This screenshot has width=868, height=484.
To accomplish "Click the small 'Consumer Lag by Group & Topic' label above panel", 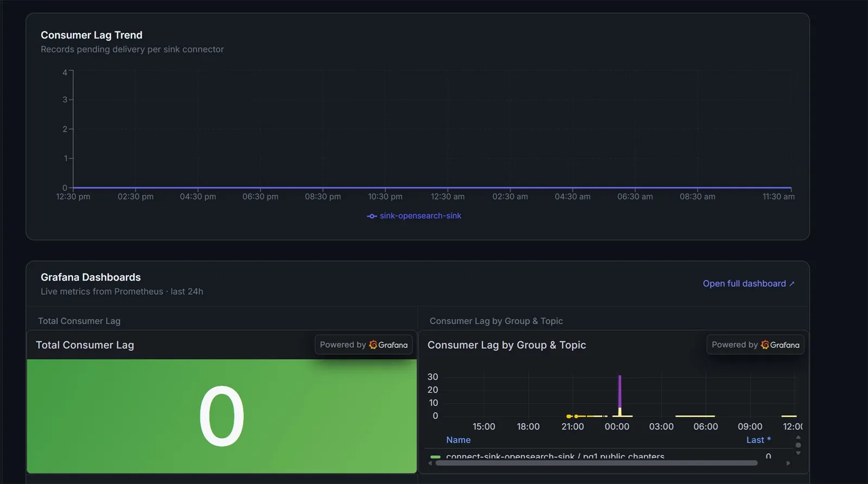I will [x=496, y=321].
